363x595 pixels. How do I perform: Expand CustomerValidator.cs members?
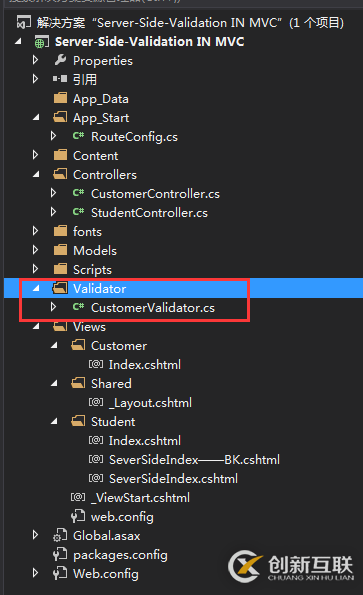coord(53,307)
